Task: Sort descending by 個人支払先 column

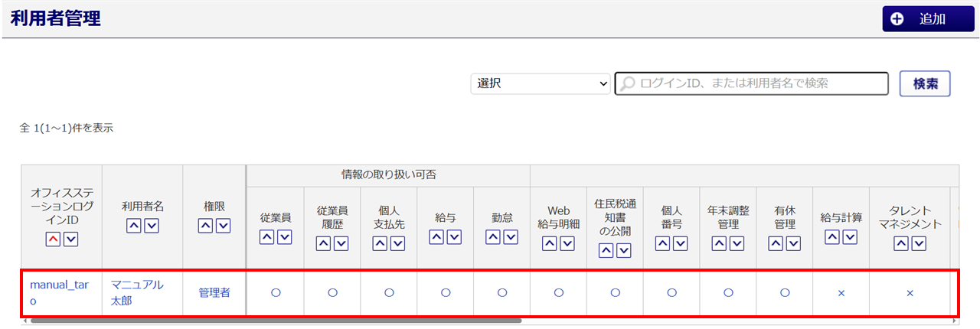Action: pyautogui.click(x=397, y=243)
